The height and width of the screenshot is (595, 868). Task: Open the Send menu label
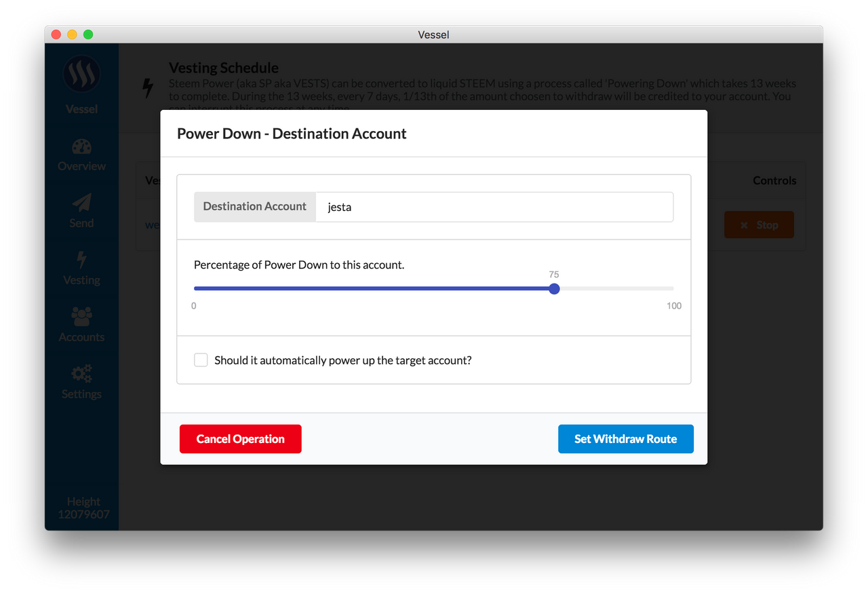coord(81,223)
